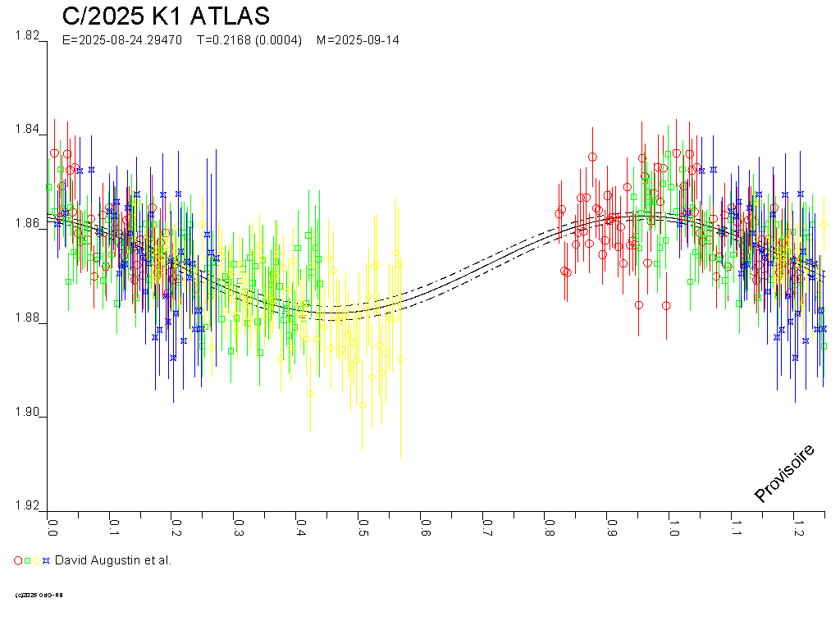Click the yellow diamond legend marker
This screenshot has height=630, width=840.
click(37, 560)
